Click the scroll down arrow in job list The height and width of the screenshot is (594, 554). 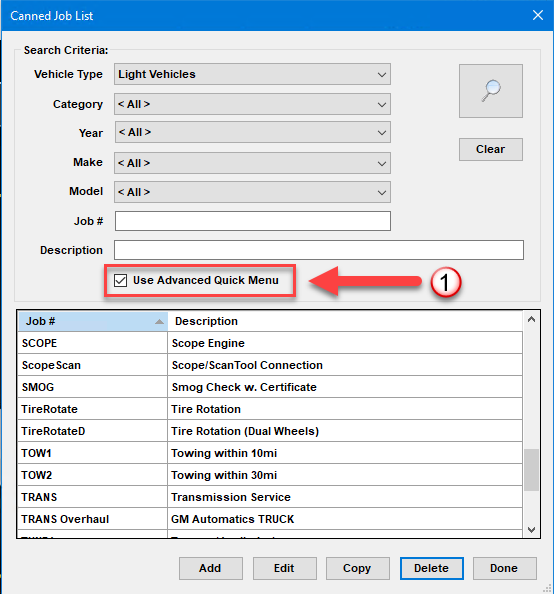pos(531,530)
